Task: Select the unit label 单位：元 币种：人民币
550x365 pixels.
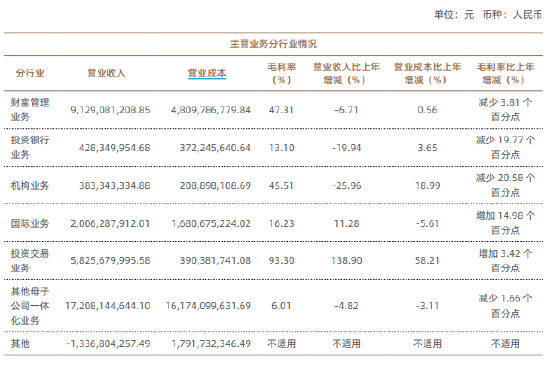Action: [488, 15]
